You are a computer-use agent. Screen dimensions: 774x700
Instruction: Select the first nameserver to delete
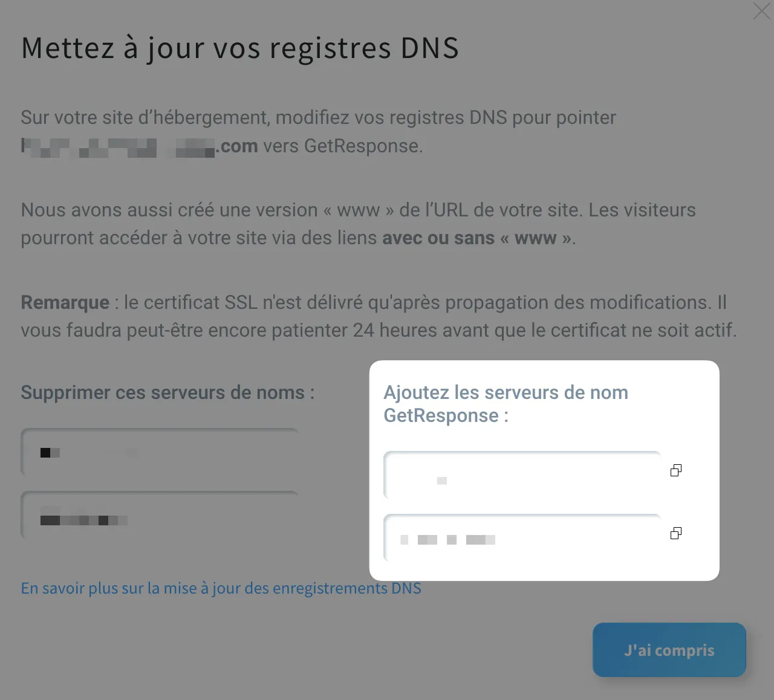coord(160,452)
